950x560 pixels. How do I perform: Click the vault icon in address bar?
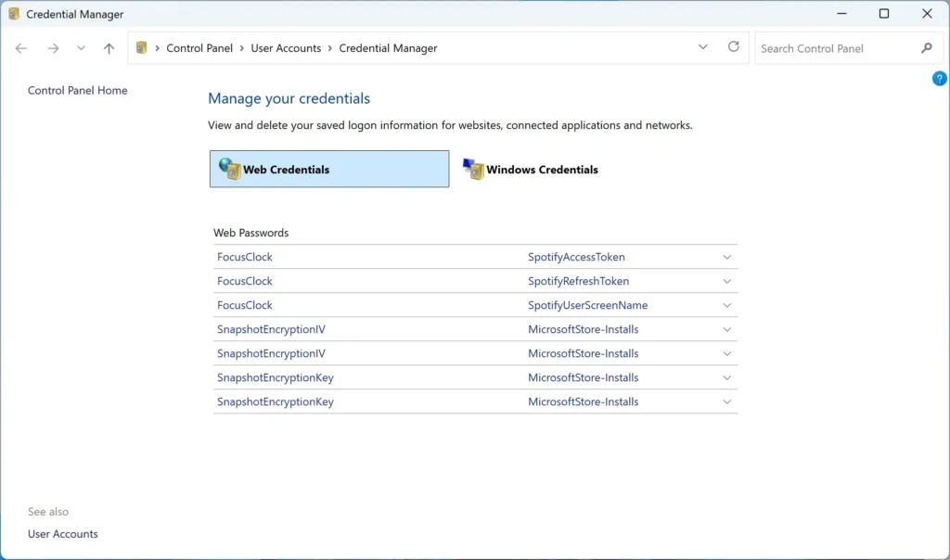tap(141, 48)
